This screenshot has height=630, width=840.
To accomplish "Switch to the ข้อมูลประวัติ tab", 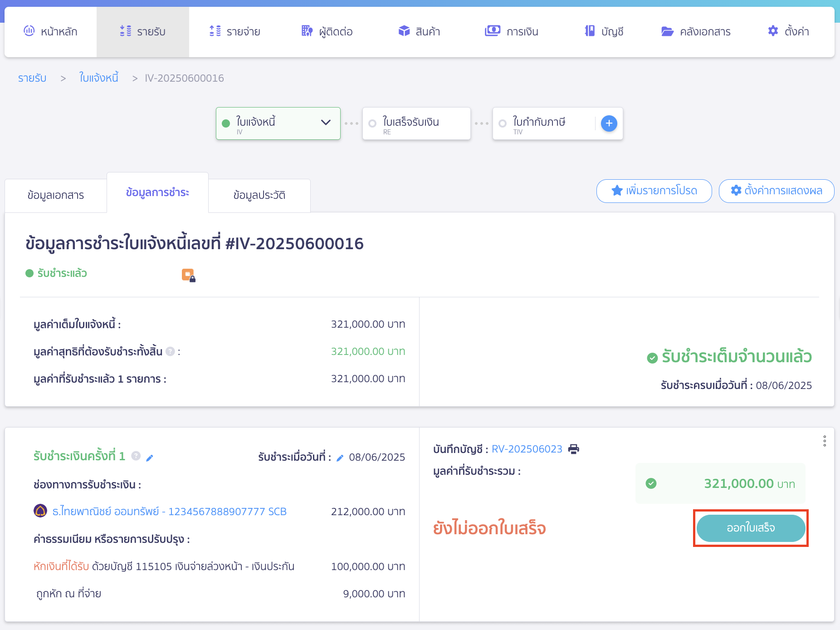I will click(259, 195).
